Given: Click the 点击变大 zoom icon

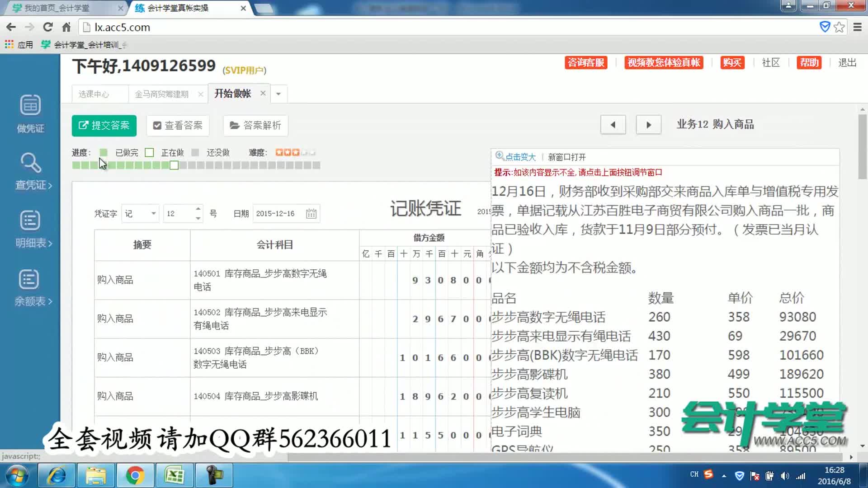Looking at the screenshot, I should (x=500, y=156).
